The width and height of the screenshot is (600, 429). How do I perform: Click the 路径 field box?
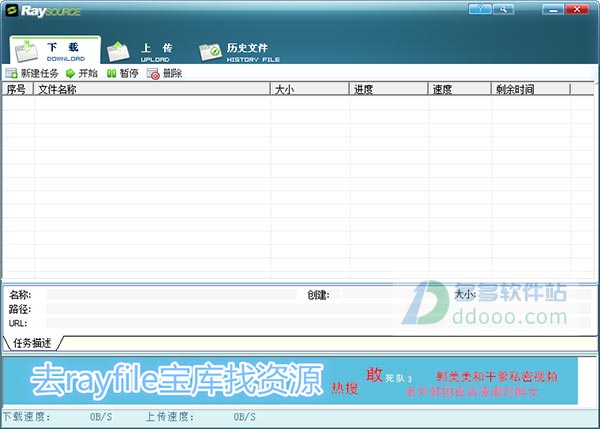[318, 308]
